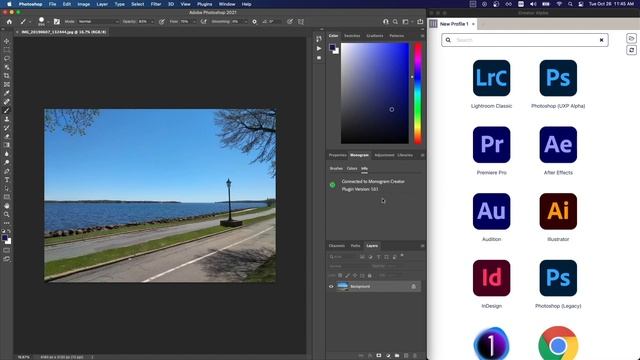The image size is (640, 360).
Task: Select the Zoom tool in the toolbar
Action: (x=7, y=214)
